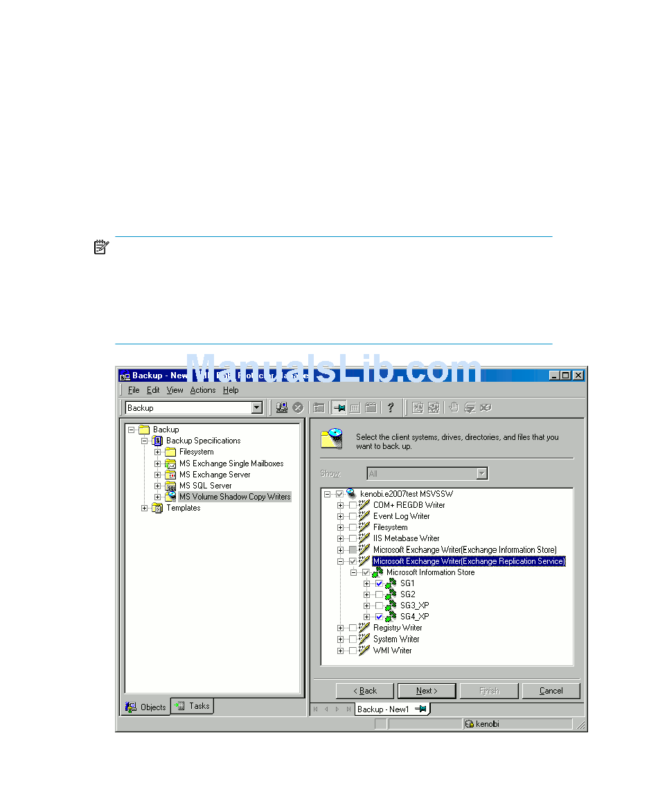Switch to the Tasks tab
The width and height of the screenshot is (658, 812).
(193, 706)
